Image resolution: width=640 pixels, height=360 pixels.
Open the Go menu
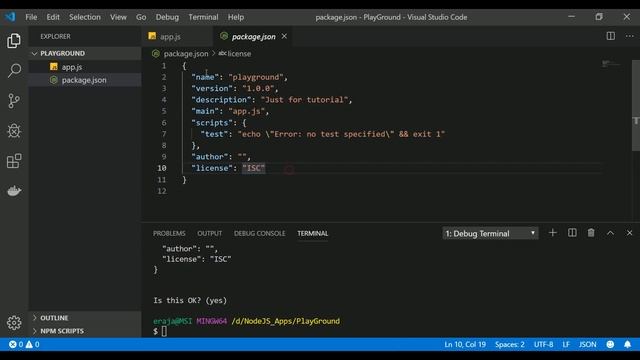click(x=141, y=17)
